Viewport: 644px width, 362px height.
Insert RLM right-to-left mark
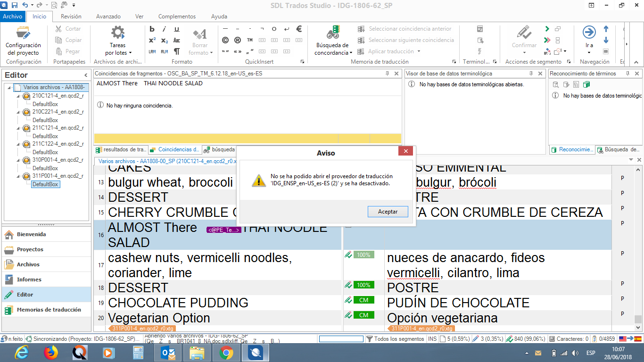point(165,51)
